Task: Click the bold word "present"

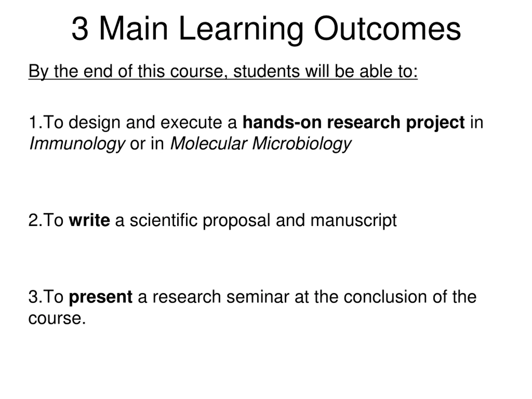Action: tap(101, 297)
